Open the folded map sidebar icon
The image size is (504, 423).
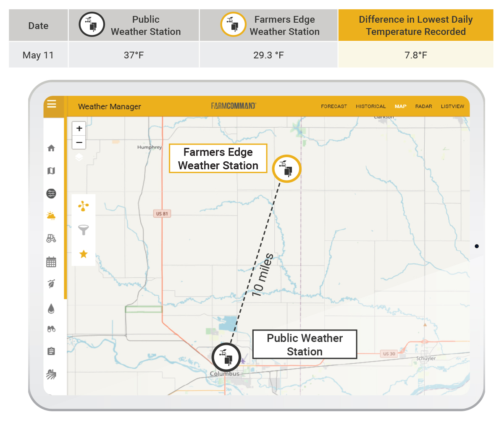point(51,171)
